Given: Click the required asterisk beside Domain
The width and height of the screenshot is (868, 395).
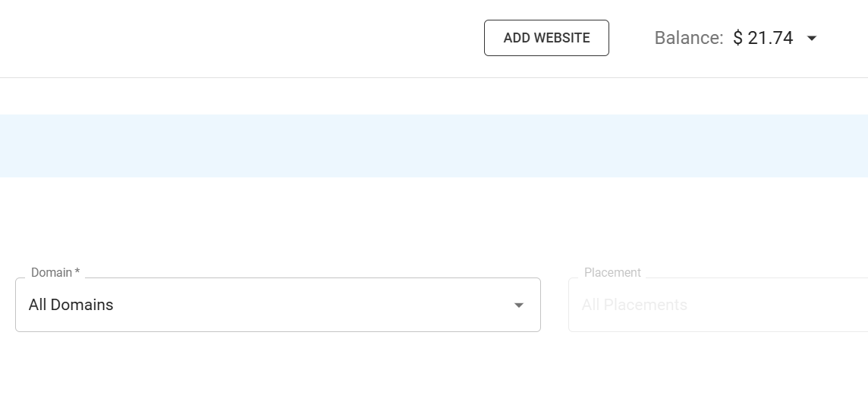Looking at the screenshot, I should coord(77,271).
